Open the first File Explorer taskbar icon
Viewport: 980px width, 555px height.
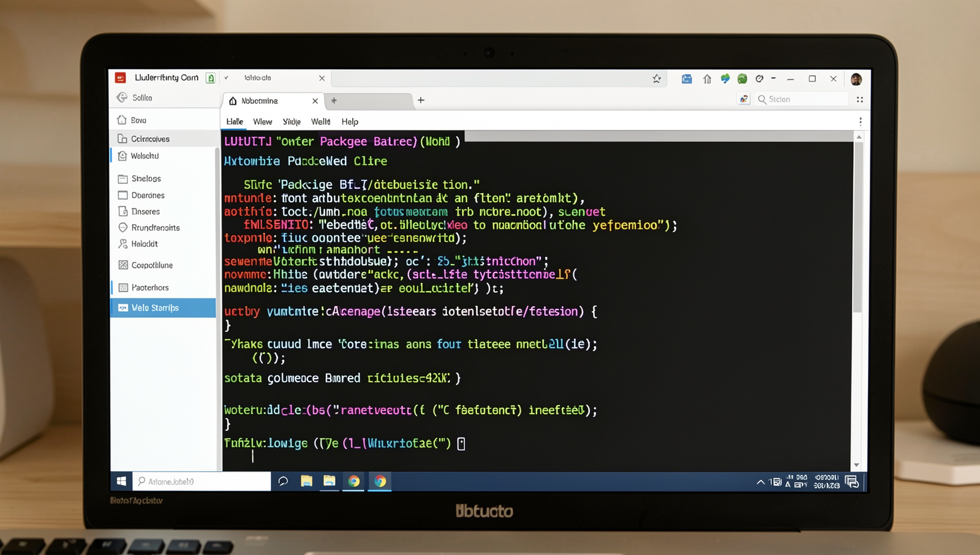tap(306, 481)
